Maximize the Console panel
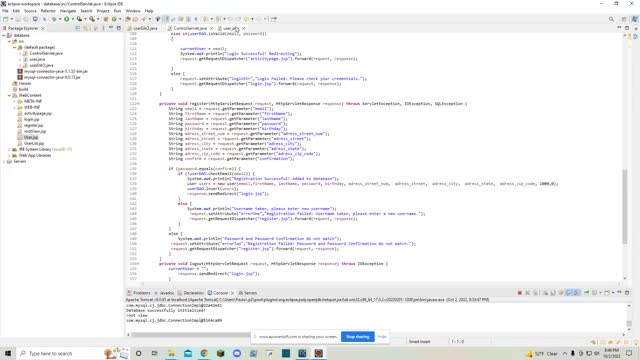 pos(627,293)
